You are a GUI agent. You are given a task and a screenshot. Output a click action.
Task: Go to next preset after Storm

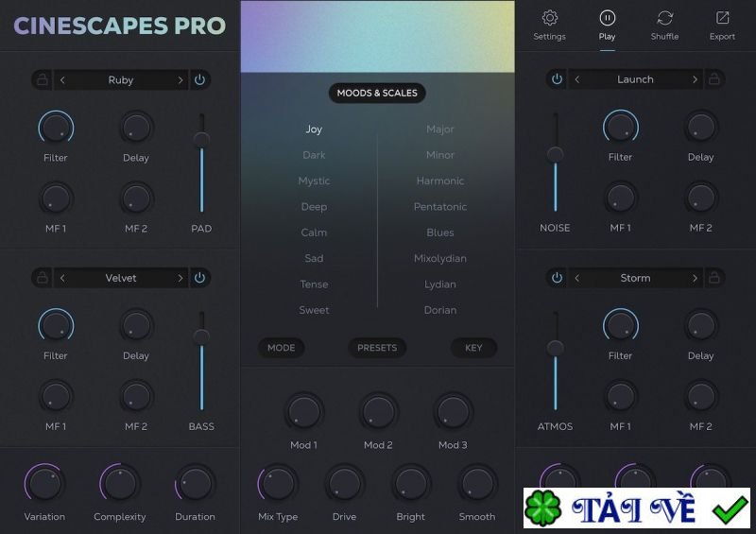(694, 278)
